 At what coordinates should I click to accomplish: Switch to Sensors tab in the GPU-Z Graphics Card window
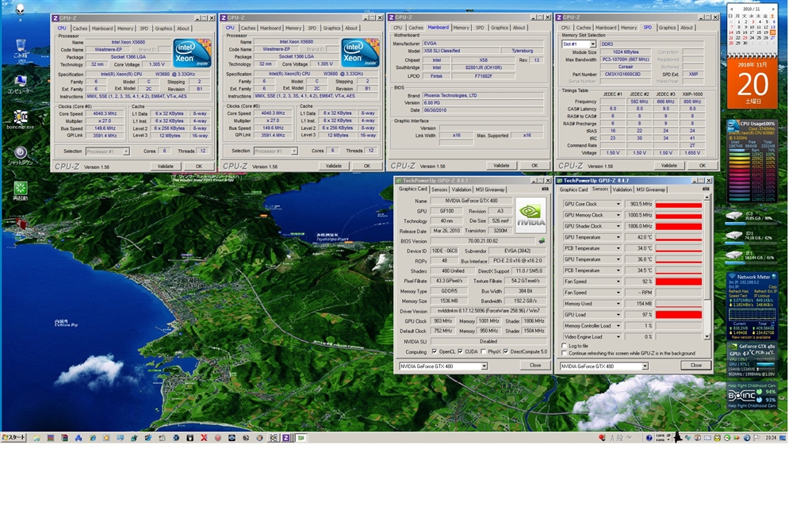pyautogui.click(x=439, y=190)
